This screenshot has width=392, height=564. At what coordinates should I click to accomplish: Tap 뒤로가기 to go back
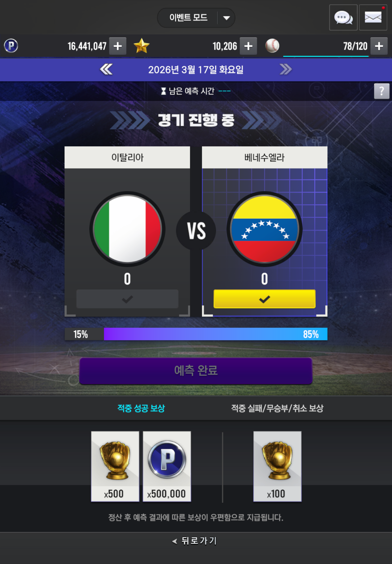pos(194,541)
